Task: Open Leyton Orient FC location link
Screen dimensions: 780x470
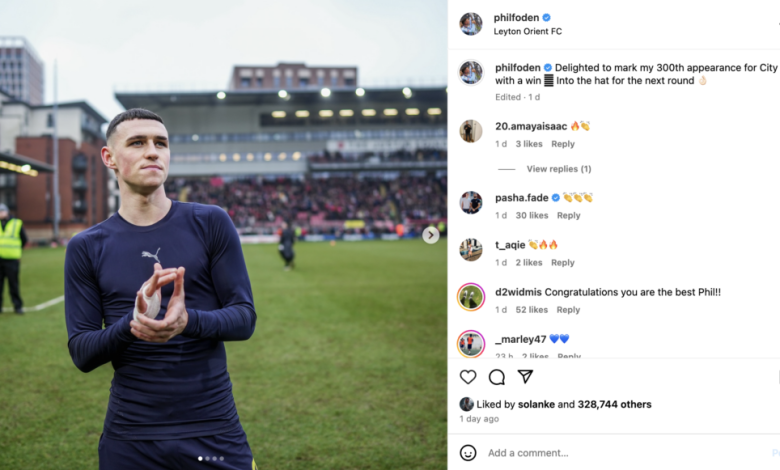Action: [x=527, y=31]
